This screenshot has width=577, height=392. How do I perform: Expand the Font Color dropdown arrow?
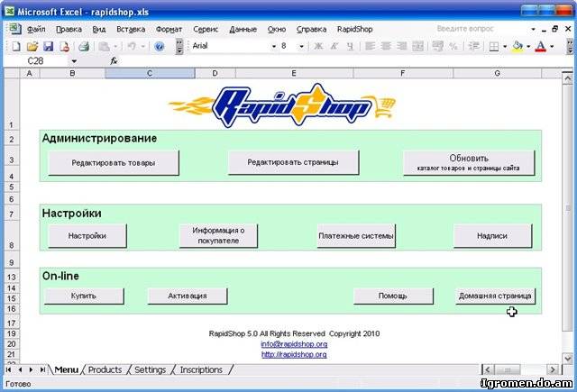pyautogui.click(x=552, y=46)
